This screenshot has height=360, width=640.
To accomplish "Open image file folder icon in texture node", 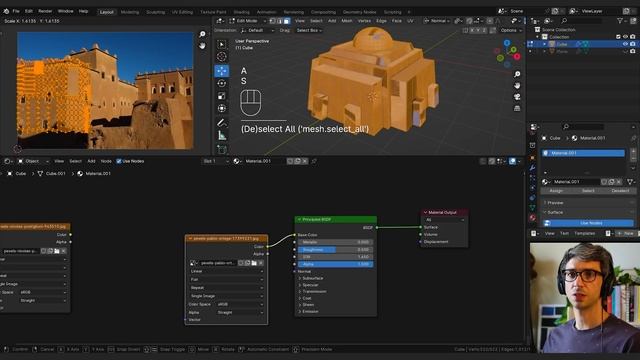I will (254, 263).
